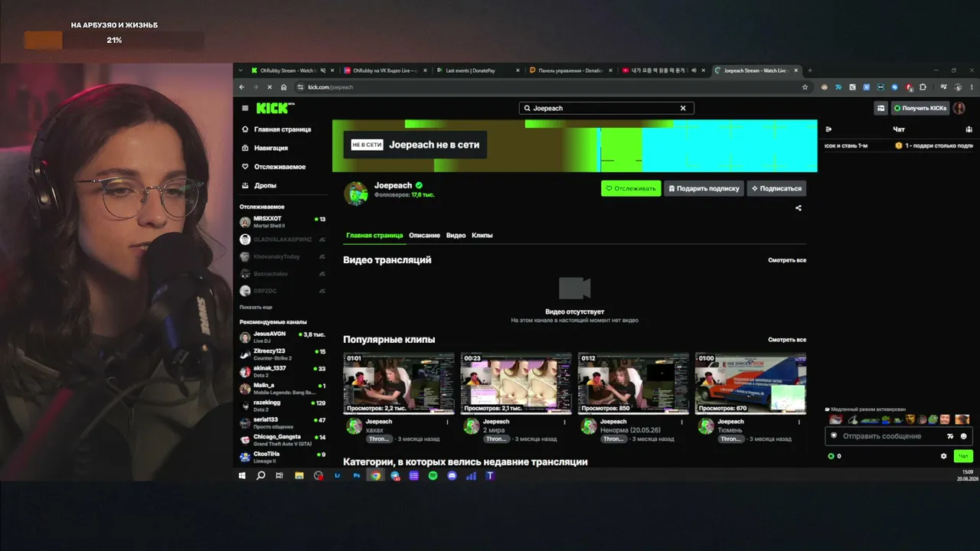This screenshot has height=551, width=980.
Task: Open Windows taskbar search
Action: click(260, 476)
